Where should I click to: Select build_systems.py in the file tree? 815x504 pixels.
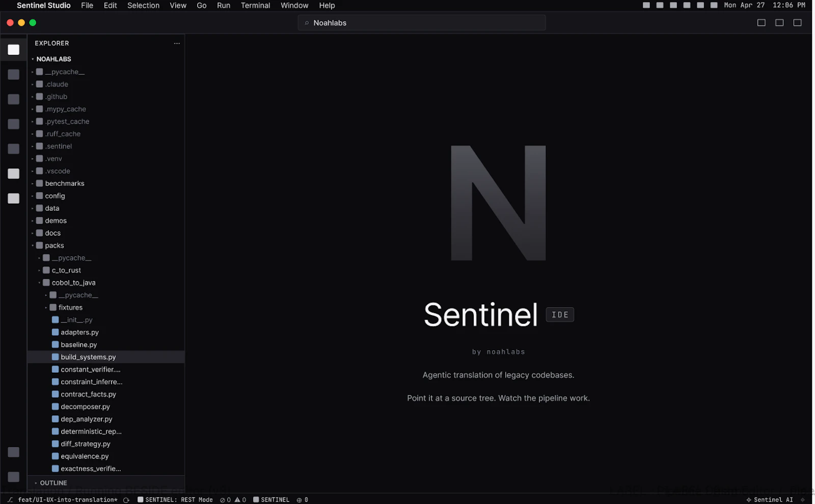tap(106, 357)
